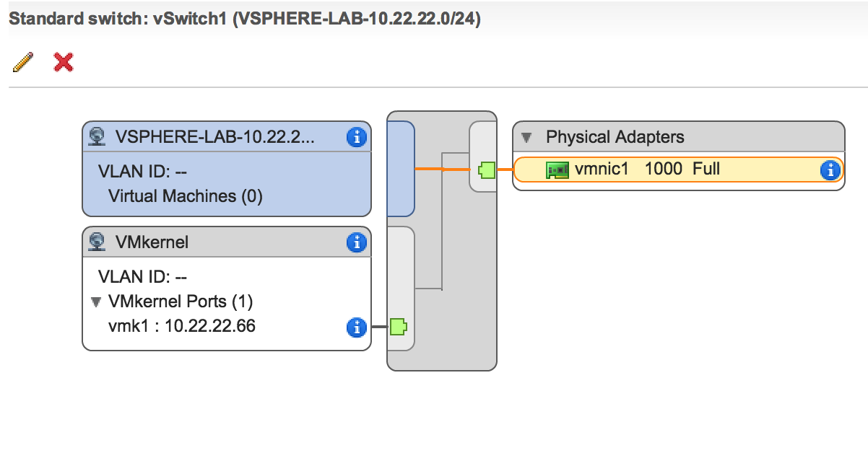Collapse the VMkernel Ports (1) section
The height and width of the screenshot is (453, 868).
click(96, 302)
